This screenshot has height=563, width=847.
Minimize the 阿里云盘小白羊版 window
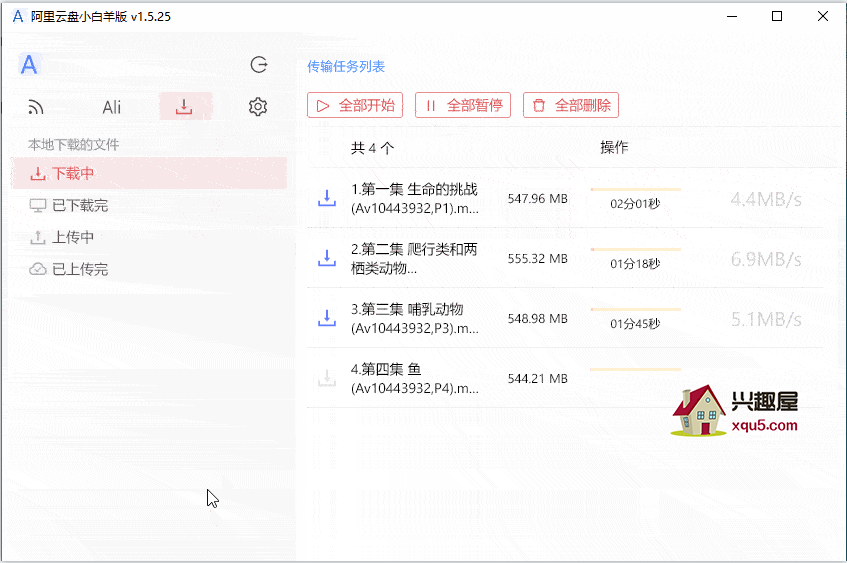click(732, 17)
